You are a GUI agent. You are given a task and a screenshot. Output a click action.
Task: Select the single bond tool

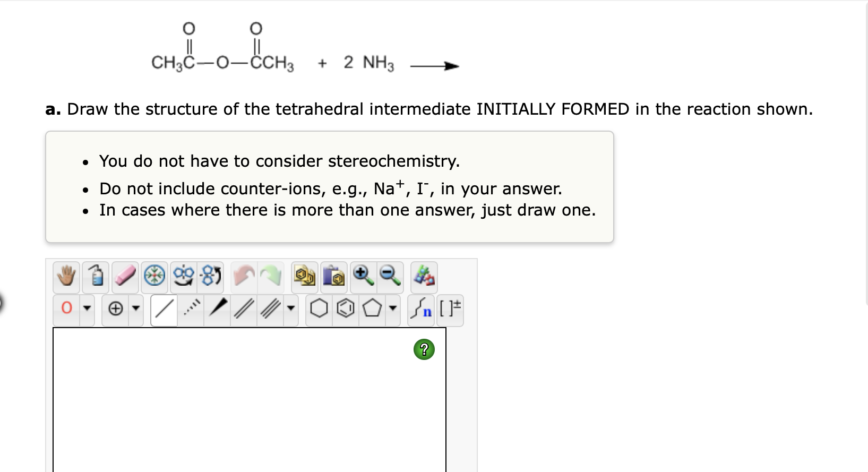[x=164, y=309]
